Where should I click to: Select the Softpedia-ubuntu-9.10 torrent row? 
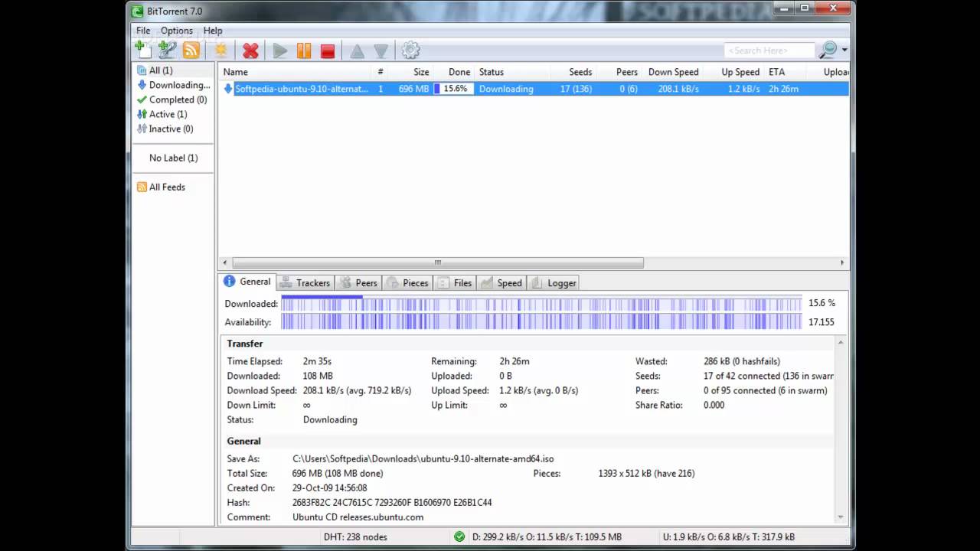534,89
